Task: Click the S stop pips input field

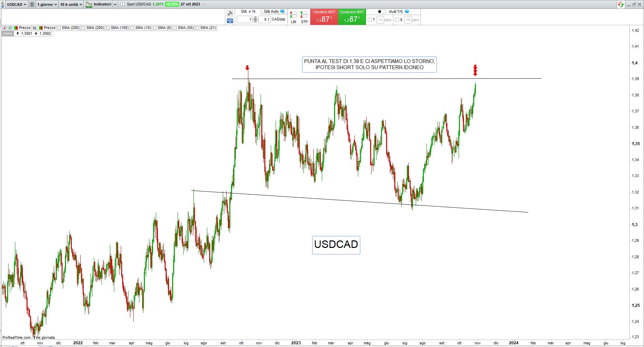Action: pyautogui.click(x=408, y=20)
